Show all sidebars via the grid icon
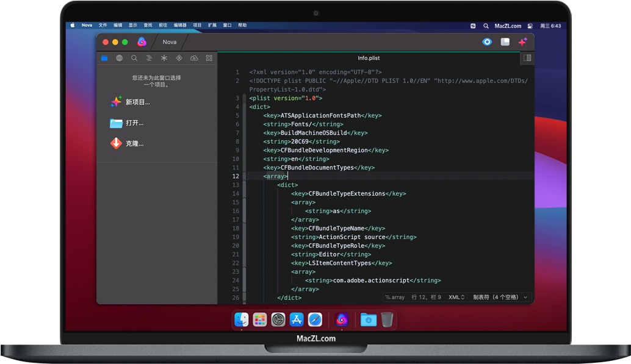The height and width of the screenshot is (364, 631). point(209,58)
